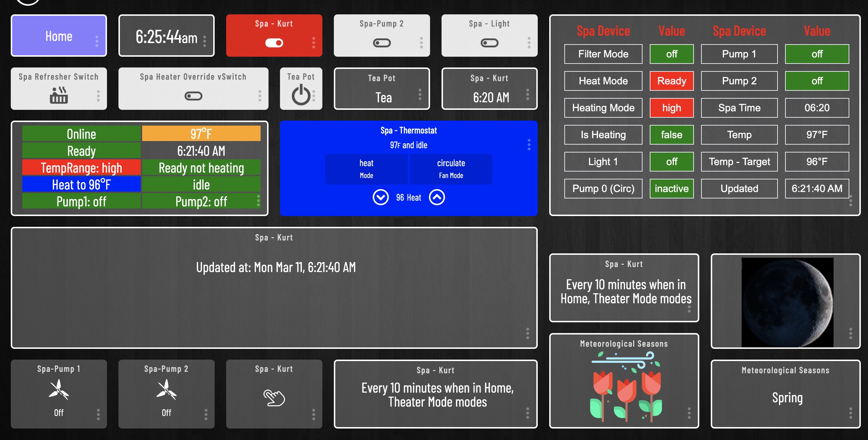The image size is (868, 440).
Task: Click the Spa-Pump 2 fan icon
Action: click(x=166, y=390)
